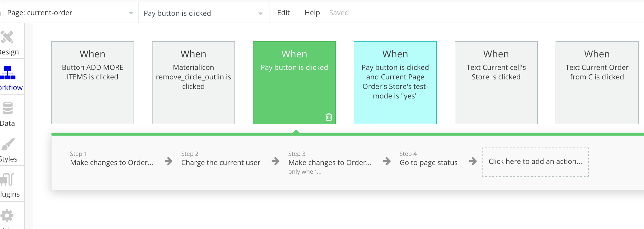Screen dimensions: 644x229
Task: Select the Workflow tab icon
Action: click(x=8, y=73)
